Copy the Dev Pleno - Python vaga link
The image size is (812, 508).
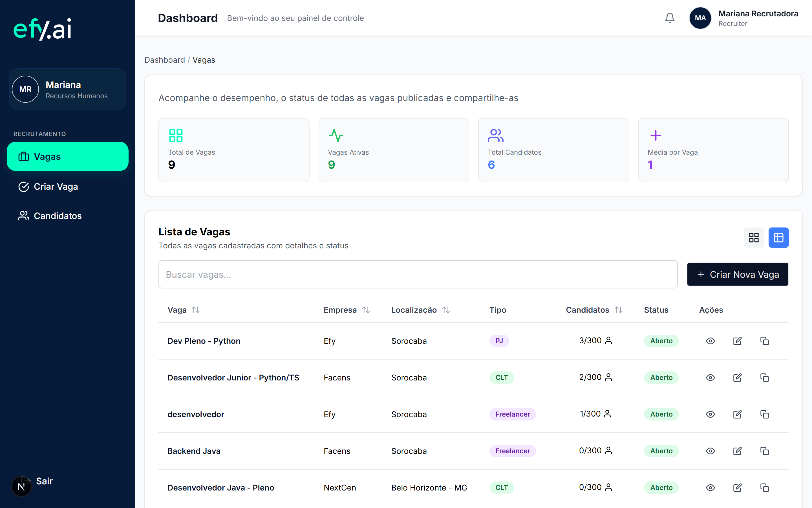click(764, 341)
